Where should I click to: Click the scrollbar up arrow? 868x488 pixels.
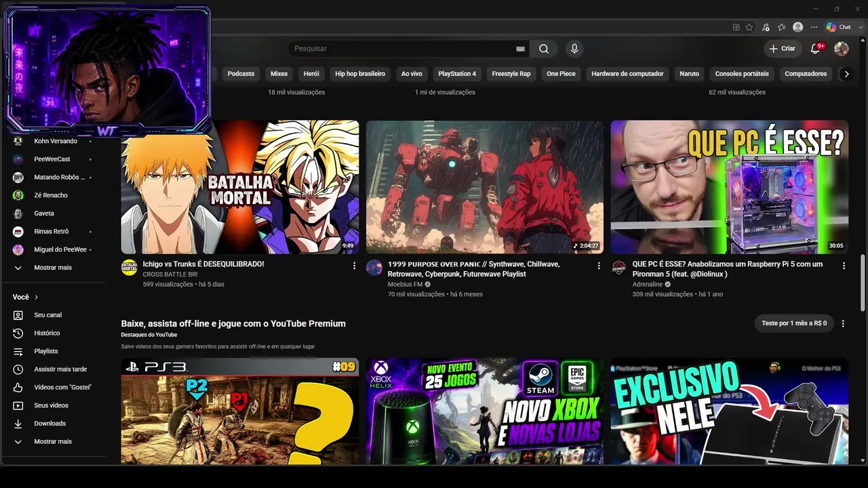[x=863, y=41]
